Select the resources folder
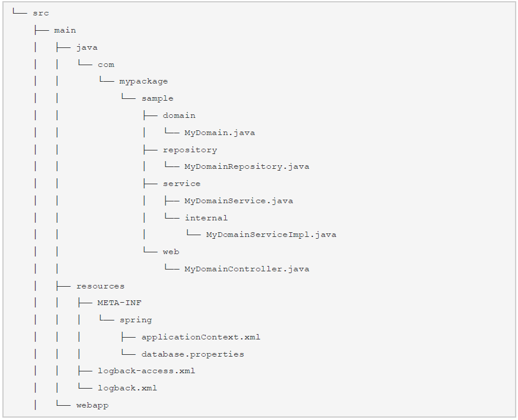The image size is (518, 420). [100, 286]
